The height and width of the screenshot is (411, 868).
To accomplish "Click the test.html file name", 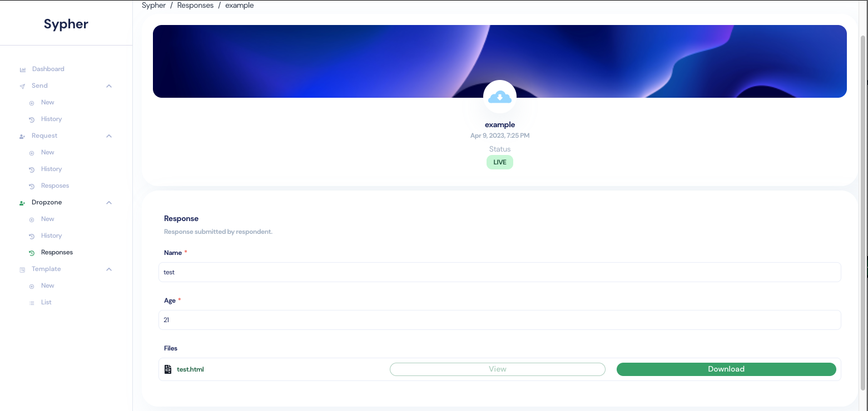I will click(190, 369).
